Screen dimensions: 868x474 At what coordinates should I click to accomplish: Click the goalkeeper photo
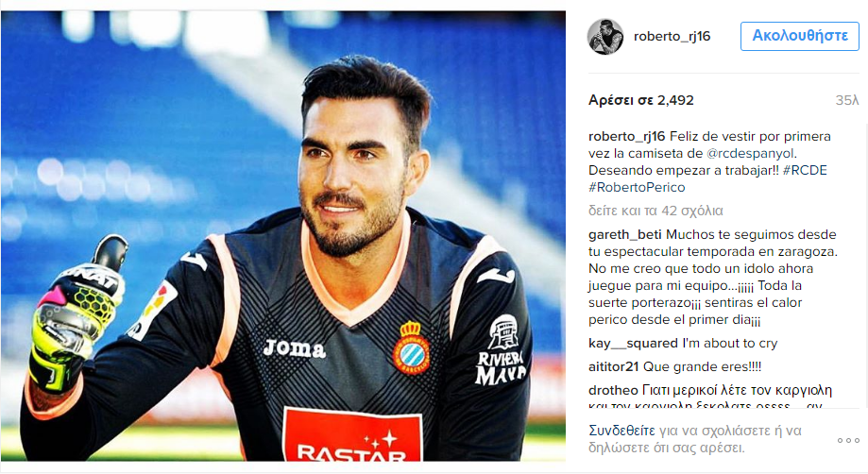tap(282, 236)
